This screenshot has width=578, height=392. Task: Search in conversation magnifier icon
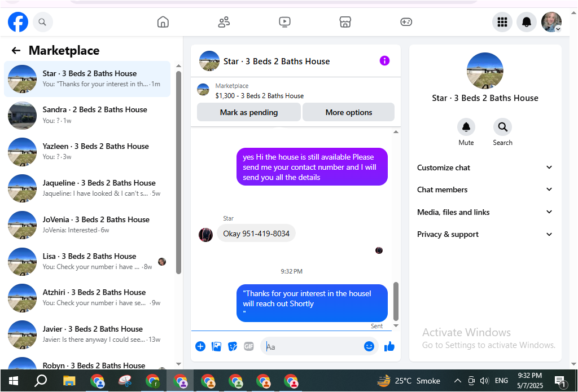[502, 127]
